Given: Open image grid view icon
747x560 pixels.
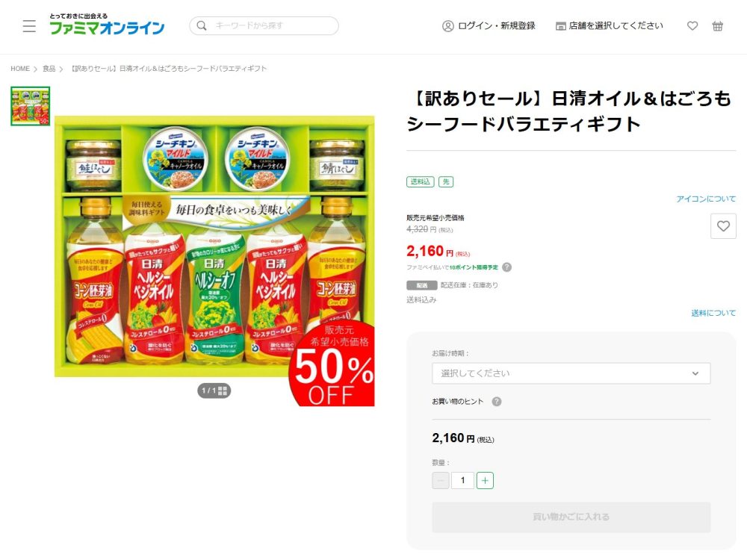Looking at the screenshot, I should (x=223, y=391).
